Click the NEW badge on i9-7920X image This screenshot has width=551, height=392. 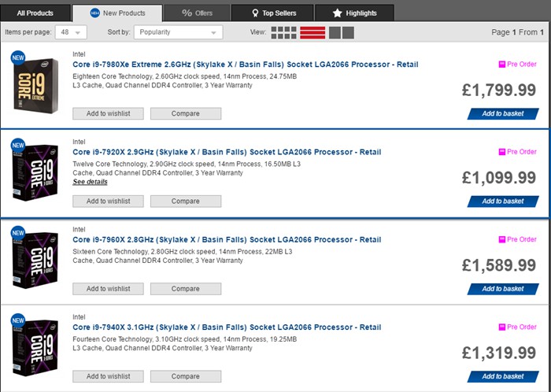tap(18, 146)
